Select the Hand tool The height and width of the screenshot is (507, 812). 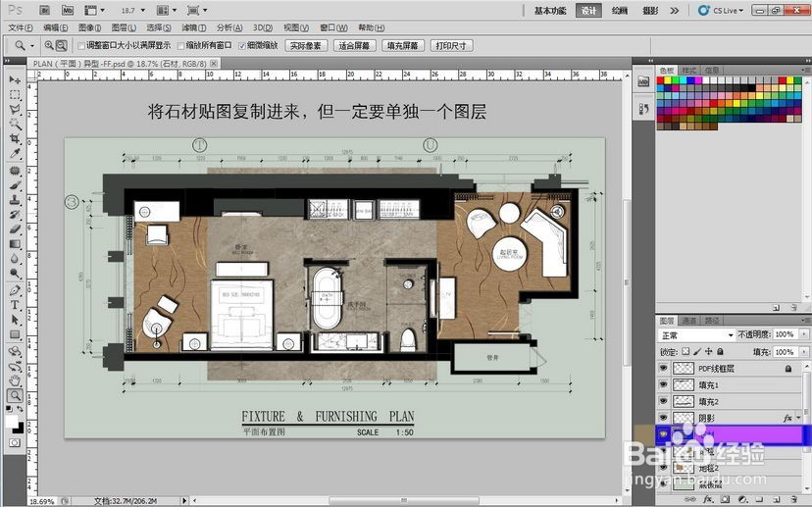click(x=15, y=381)
